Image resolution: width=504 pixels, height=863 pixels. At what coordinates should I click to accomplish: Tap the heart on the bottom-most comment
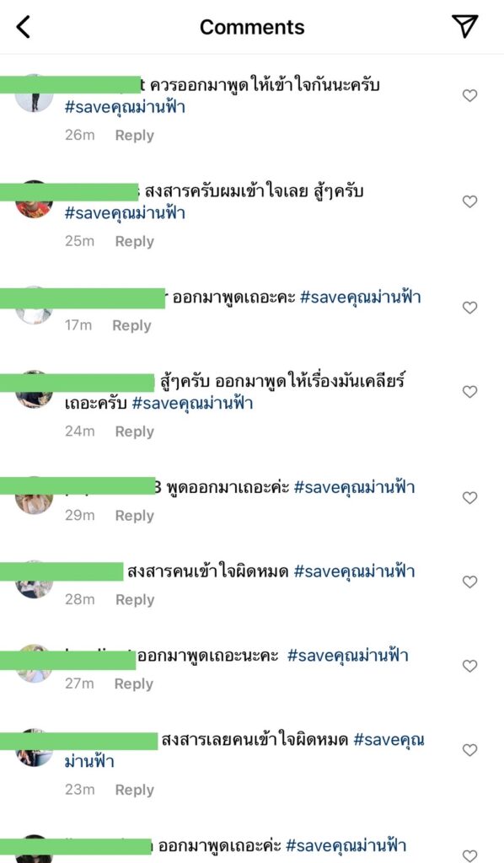tap(469, 856)
